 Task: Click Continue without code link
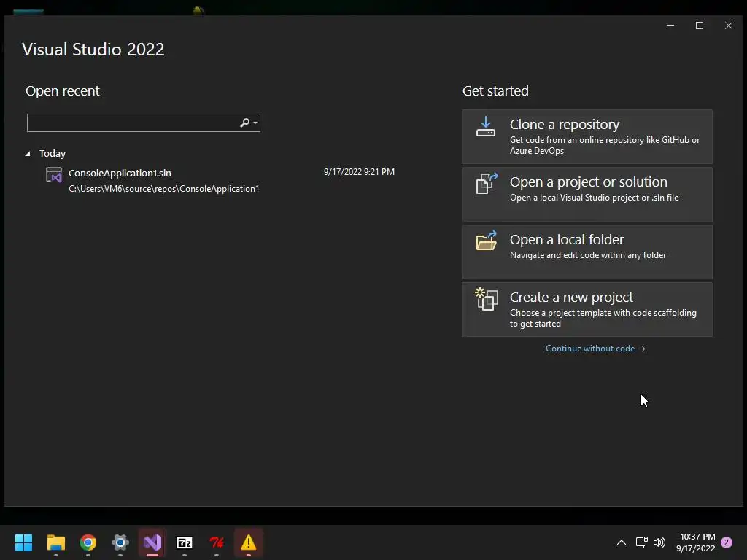(x=595, y=349)
